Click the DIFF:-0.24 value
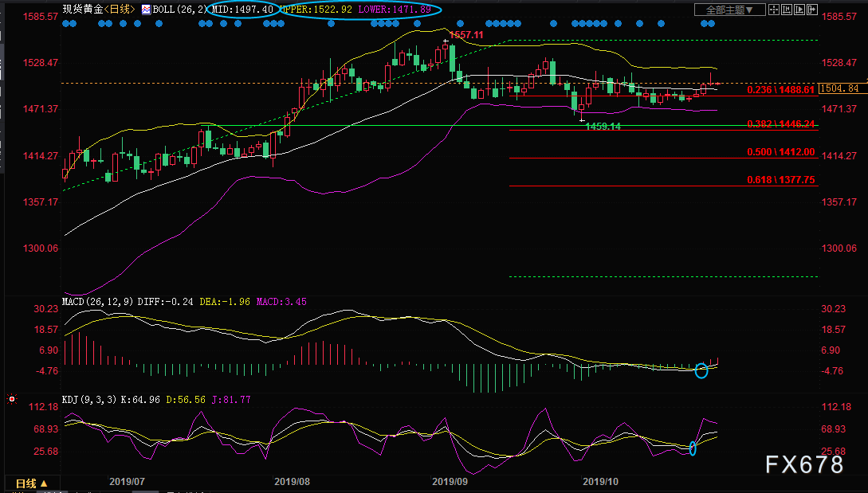Screen dimensions: 868x493 (166, 302)
